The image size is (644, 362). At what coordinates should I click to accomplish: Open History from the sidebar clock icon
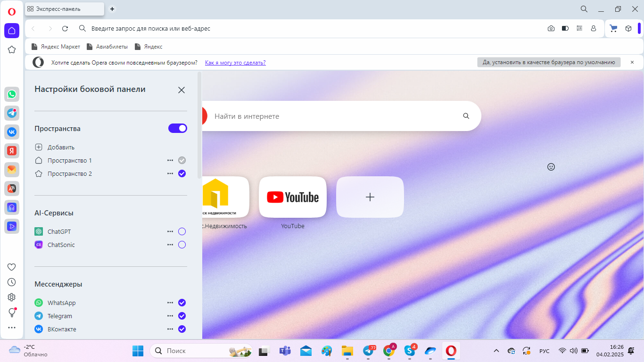[x=12, y=282]
